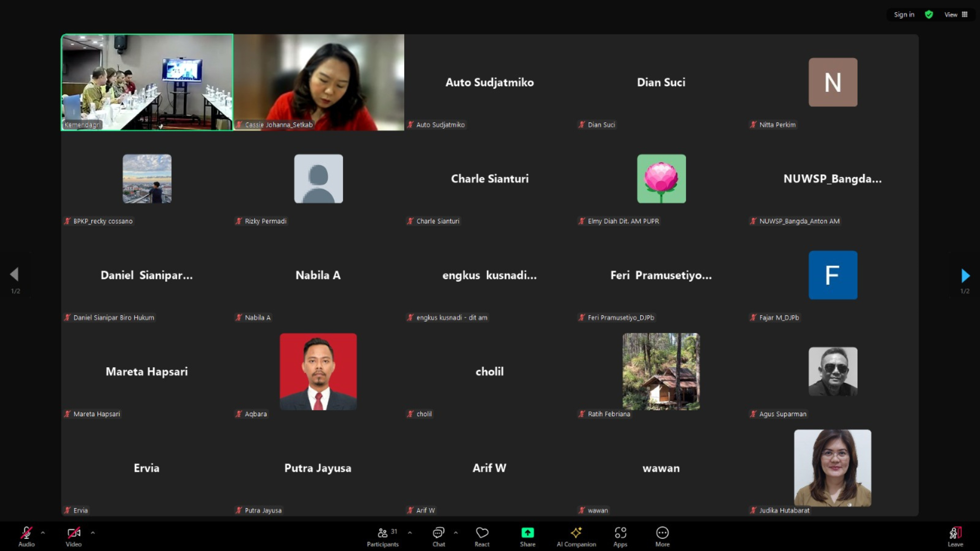Select Rizky Permadi placeholder avatar

click(318, 179)
